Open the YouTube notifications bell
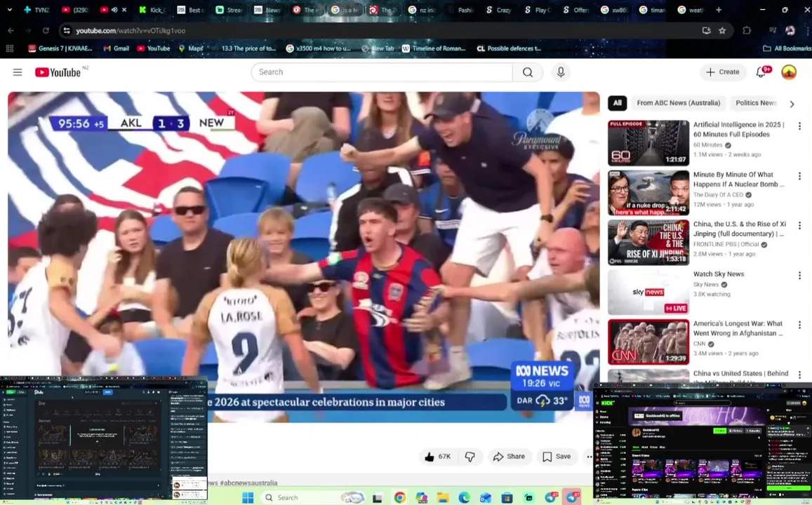The image size is (812, 505). pos(761,72)
